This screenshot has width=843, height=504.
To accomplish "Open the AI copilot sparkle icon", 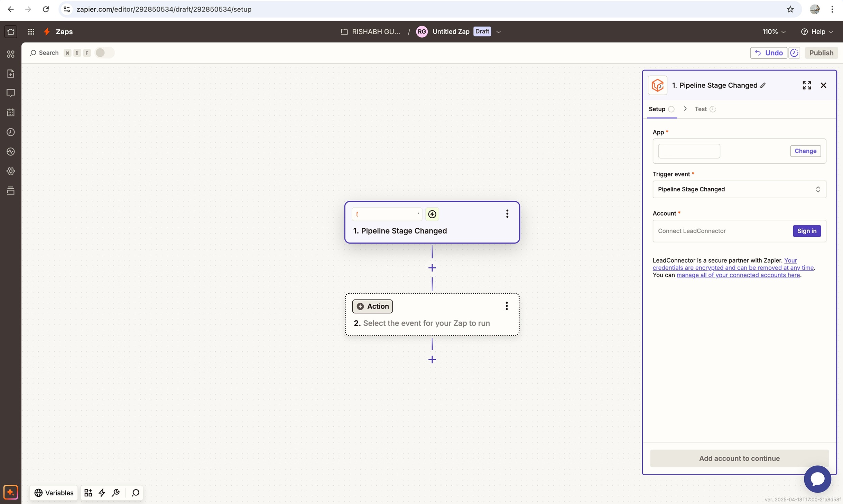I will pyautogui.click(x=11, y=492).
